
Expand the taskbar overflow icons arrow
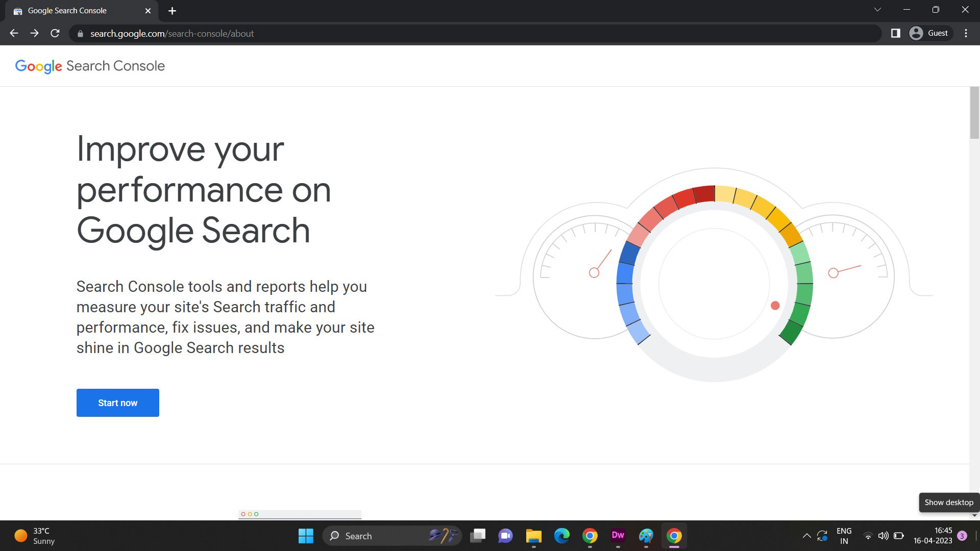[806, 536]
